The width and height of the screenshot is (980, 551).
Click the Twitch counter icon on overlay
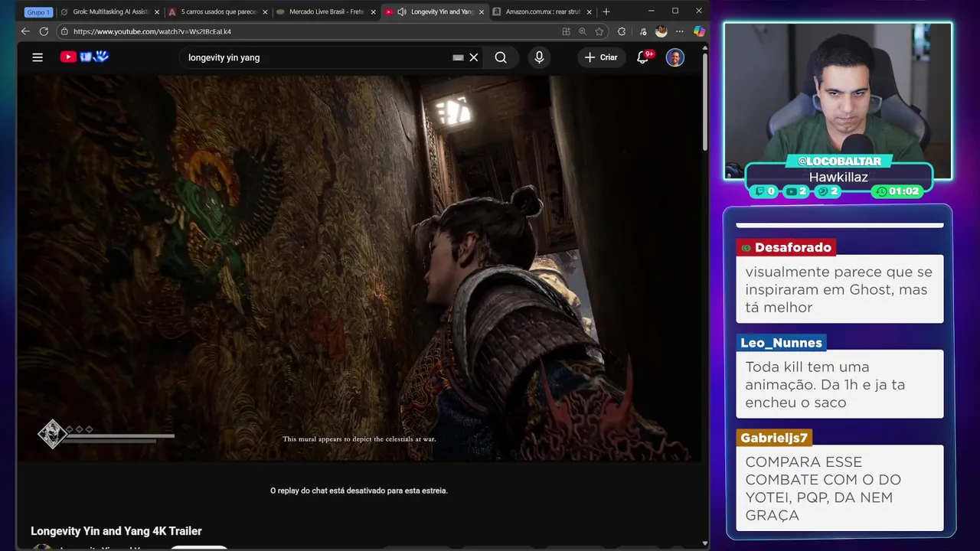click(x=760, y=191)
